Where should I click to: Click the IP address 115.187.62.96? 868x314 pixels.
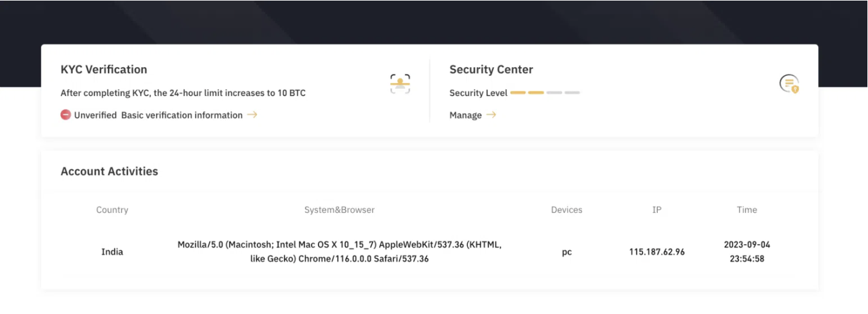657,252
